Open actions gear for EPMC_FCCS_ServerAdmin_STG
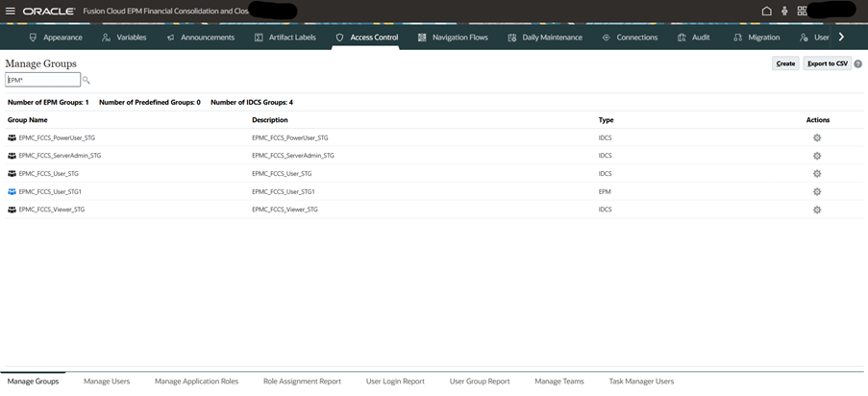Screen dimensions: 868x396 [816, 156]
